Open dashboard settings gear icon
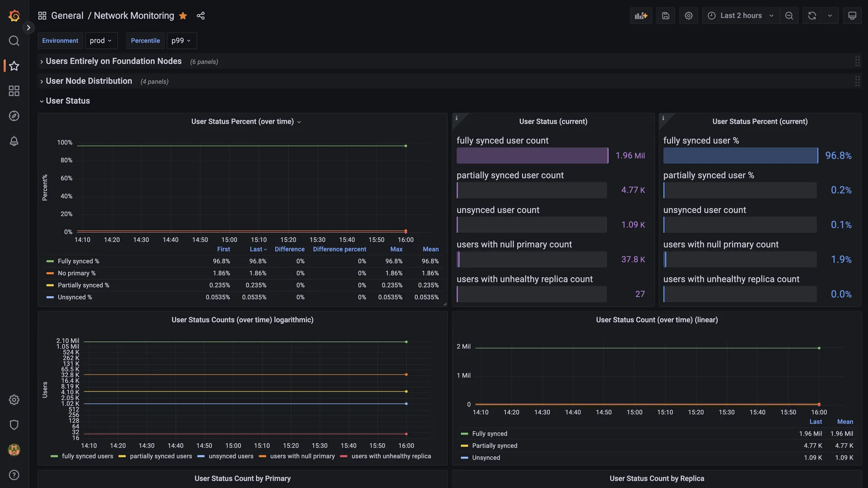Viewport: 868px width, 488px height. point(689,15)
